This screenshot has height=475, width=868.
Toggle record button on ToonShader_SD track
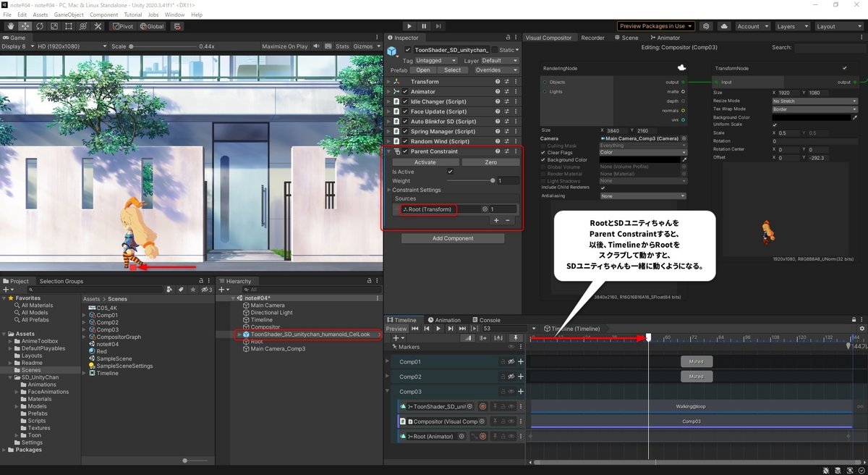[482, 407]
